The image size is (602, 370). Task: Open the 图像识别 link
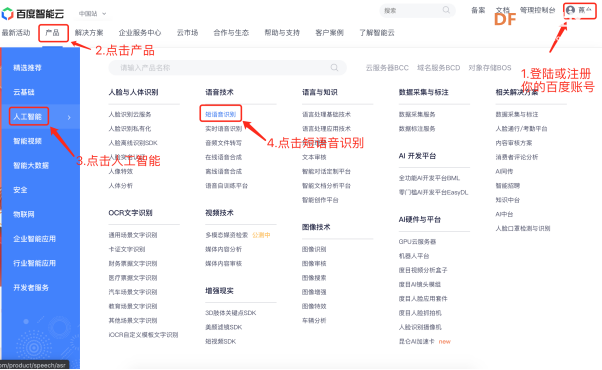(314, 249)
